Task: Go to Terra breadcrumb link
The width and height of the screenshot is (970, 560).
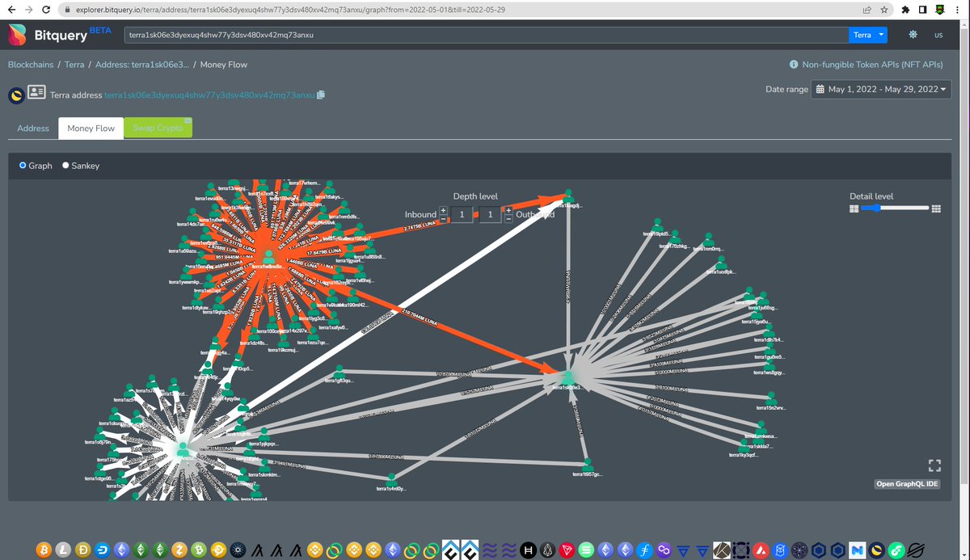Action: [74, 65]
